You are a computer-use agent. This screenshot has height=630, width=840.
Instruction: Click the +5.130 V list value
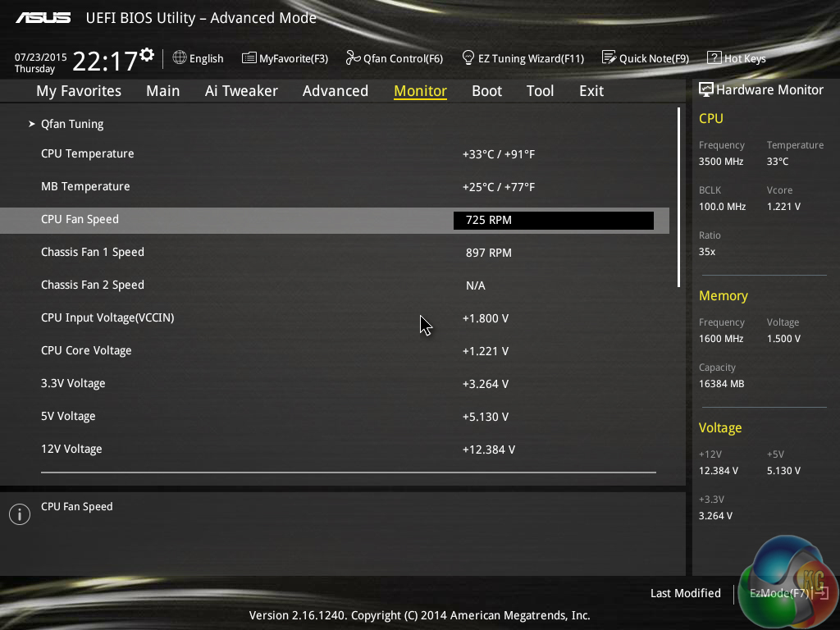(486, 417)
